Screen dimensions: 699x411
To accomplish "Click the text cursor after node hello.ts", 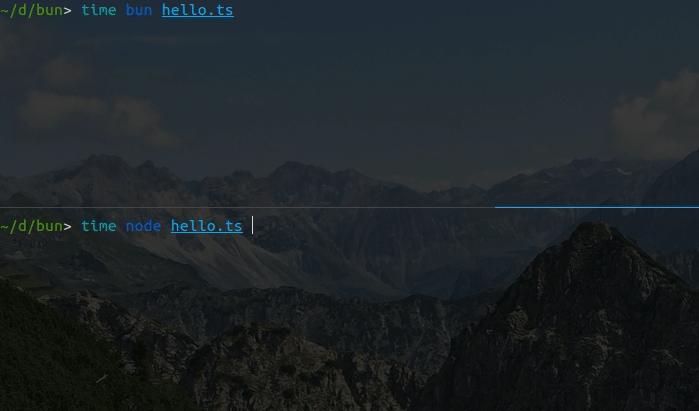I will 252,226.
